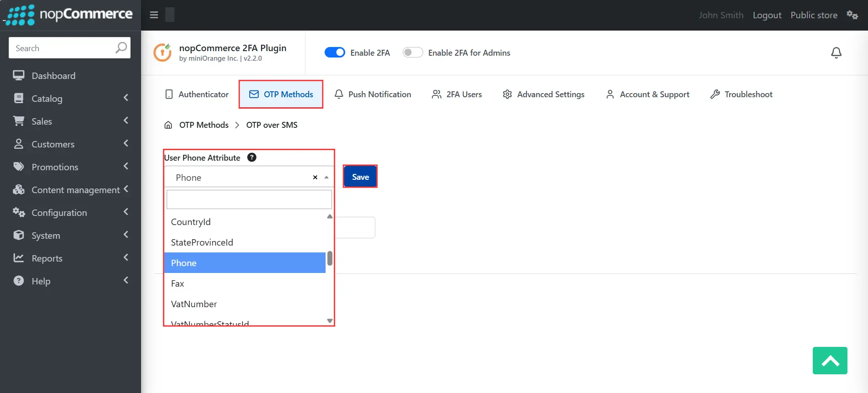Click the scroll-to-top green arrow button

830,361
